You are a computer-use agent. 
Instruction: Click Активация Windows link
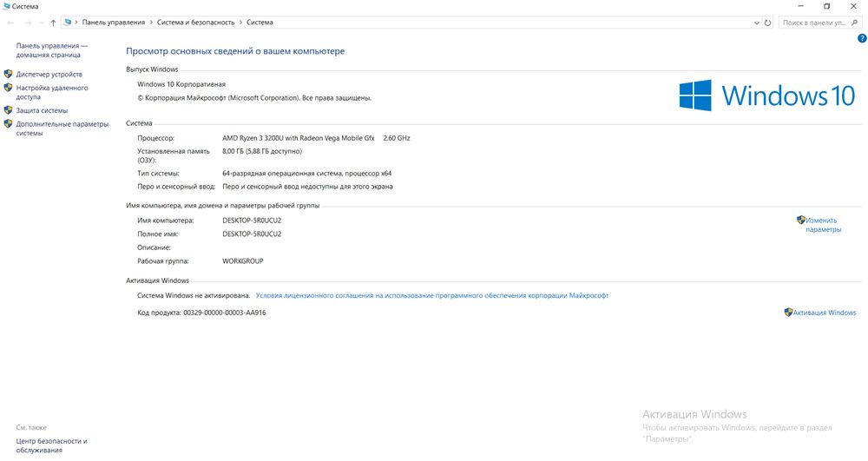coord(825,313)
